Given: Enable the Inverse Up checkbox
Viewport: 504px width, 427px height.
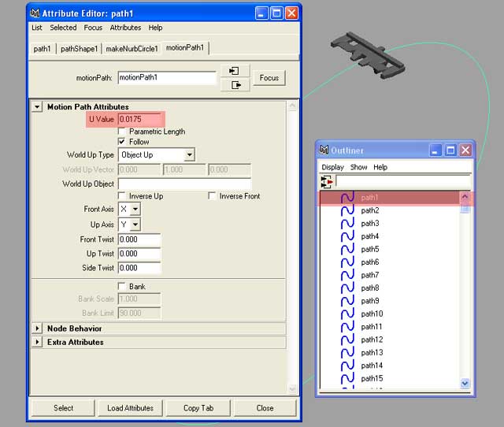Looking at the screenshot, I should tap(121, 196).
